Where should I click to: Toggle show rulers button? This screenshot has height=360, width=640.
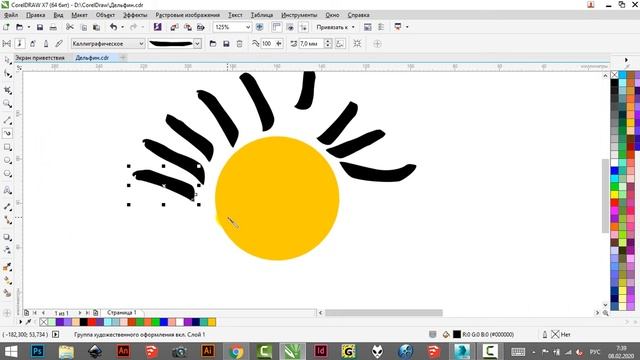[276, 27]
